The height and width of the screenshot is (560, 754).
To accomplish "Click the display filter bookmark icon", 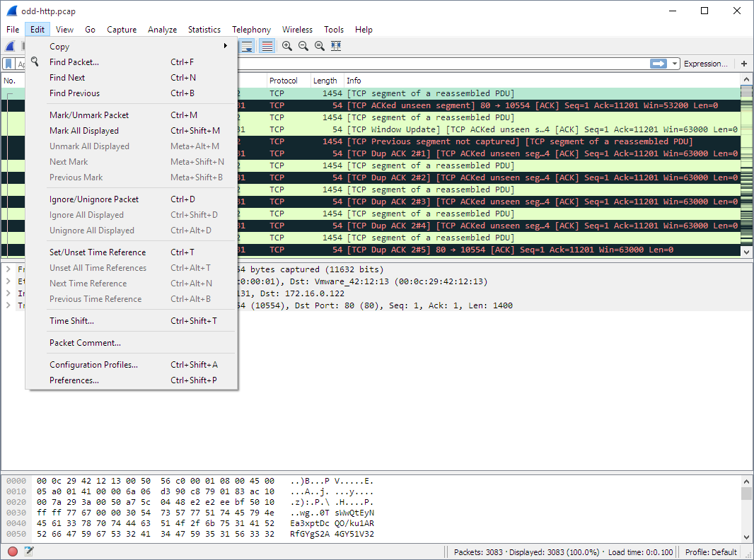I will 8,64.
